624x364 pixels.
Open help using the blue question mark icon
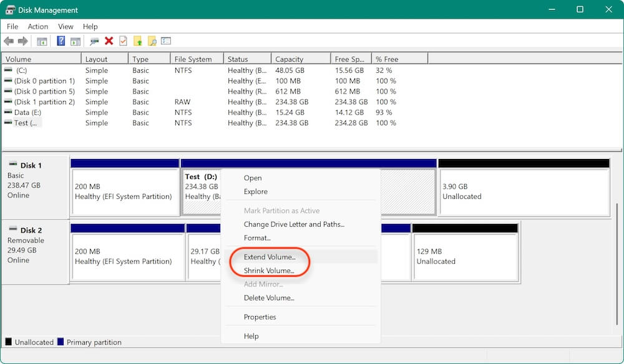pyautogui.click(x=61, y=41)
